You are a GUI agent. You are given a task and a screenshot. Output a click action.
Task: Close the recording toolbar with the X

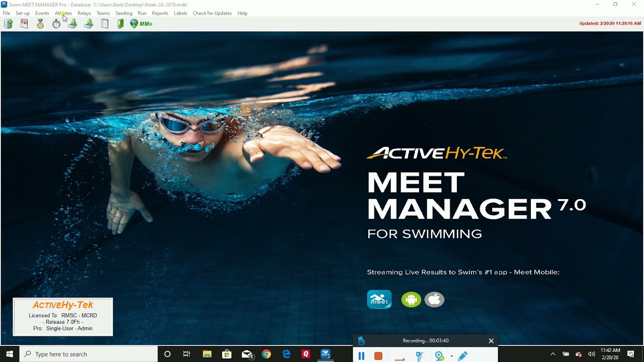point(491,340)
